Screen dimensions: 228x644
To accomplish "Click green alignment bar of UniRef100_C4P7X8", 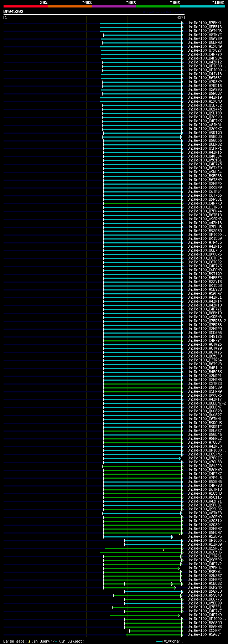I will (143, 203).
